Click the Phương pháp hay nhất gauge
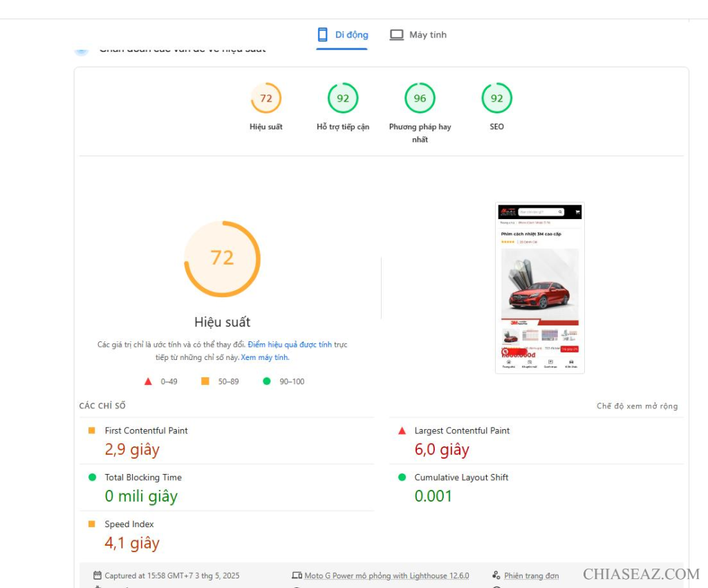The height and width of the screenshot is (588, 708). click(420, 98)
